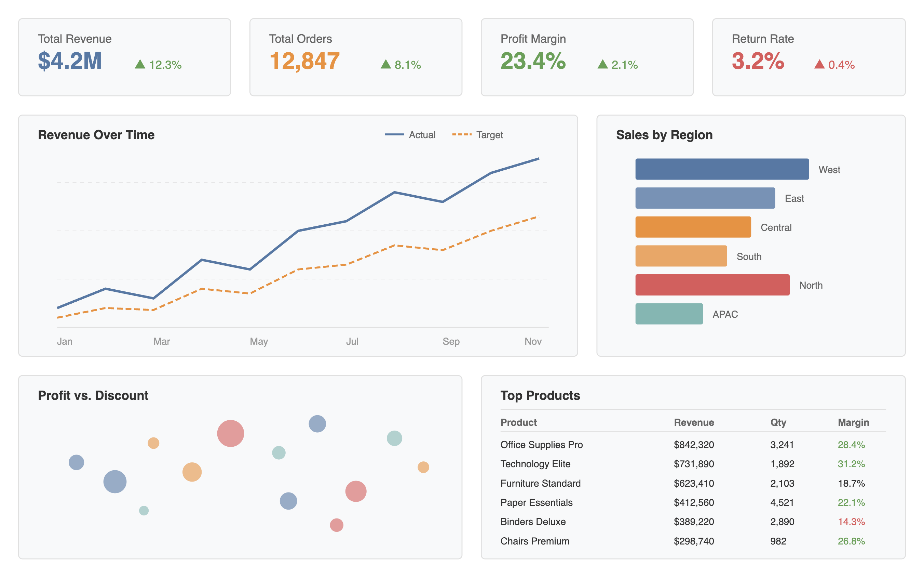This screenshot has height=578, width=924.
Task: Click the 2.1% margin change text
Action: tap(625, 65)
